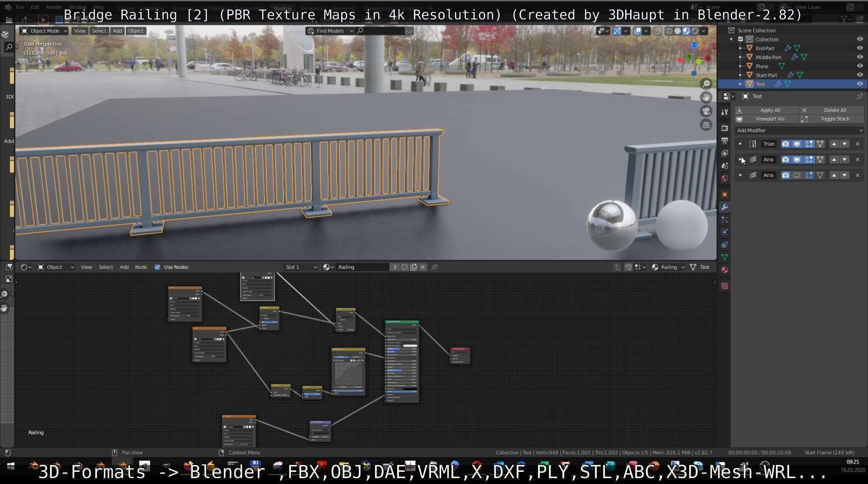Viewport: 868px width, 484px height.
Task: Expand the Test object in outliner
Action: [x=740, y=84]
